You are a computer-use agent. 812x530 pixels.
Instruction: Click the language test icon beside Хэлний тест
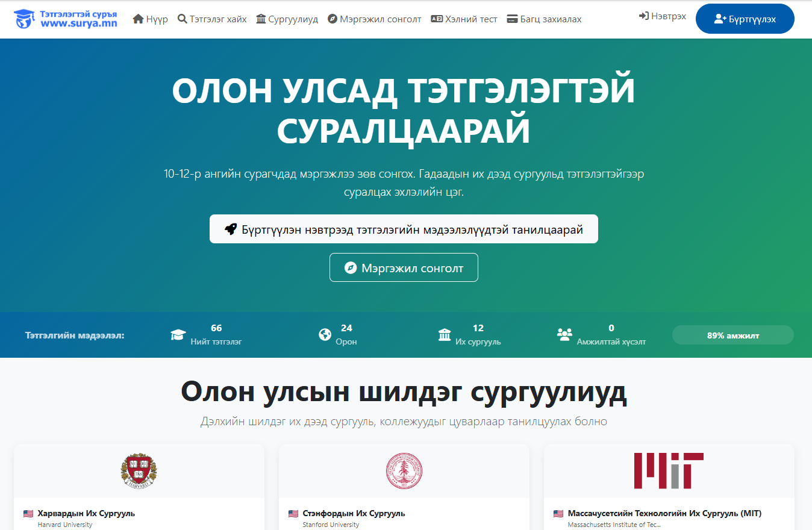point(437,19)
